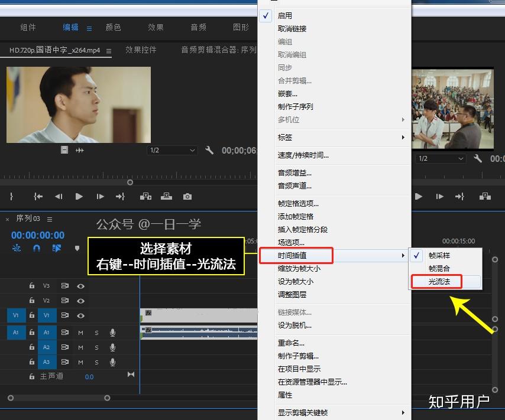The image size is (505, 420).
Task: Click the Insert clip icon in source monitor
Action: 145,196
